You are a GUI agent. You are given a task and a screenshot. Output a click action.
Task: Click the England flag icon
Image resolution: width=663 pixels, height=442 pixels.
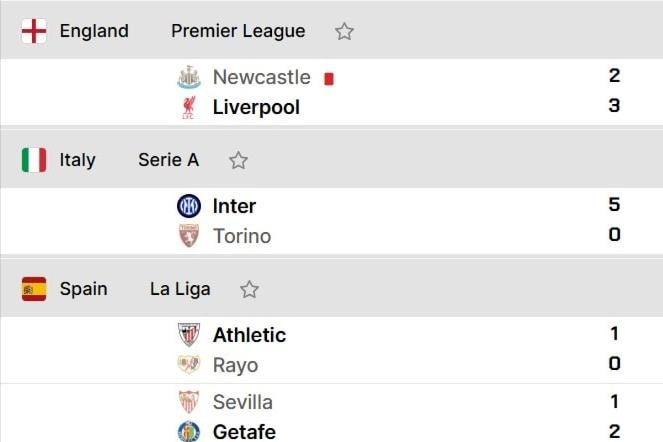(34, 31)
